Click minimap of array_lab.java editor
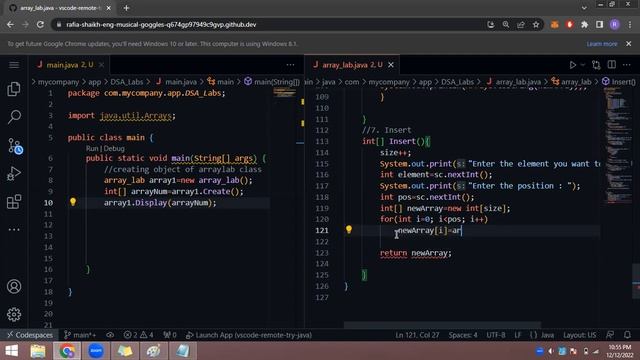 [x=617, y=147]
